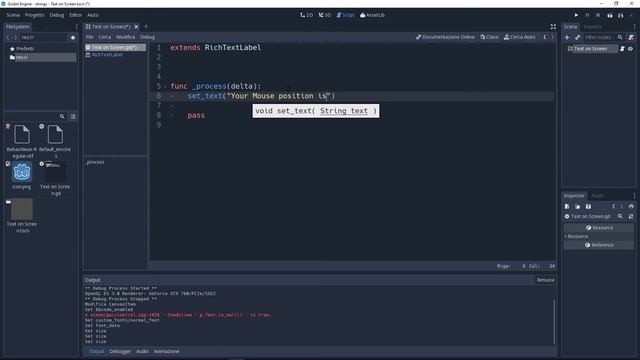640x360 pixels.
Task: Add a new node with the plus icon
Action: coord(567,37)
